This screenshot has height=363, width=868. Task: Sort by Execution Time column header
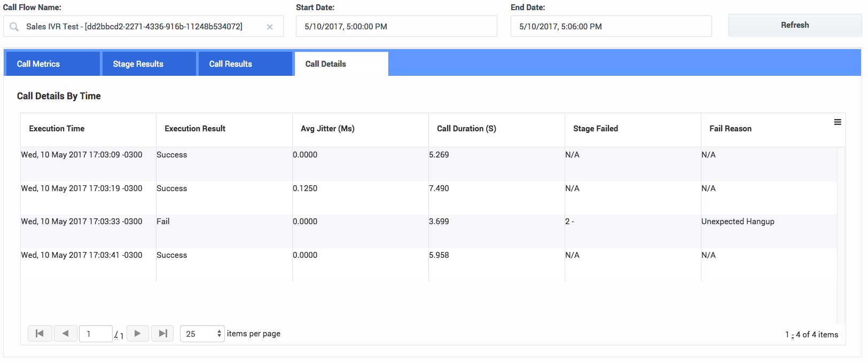[x=57, y=129]
